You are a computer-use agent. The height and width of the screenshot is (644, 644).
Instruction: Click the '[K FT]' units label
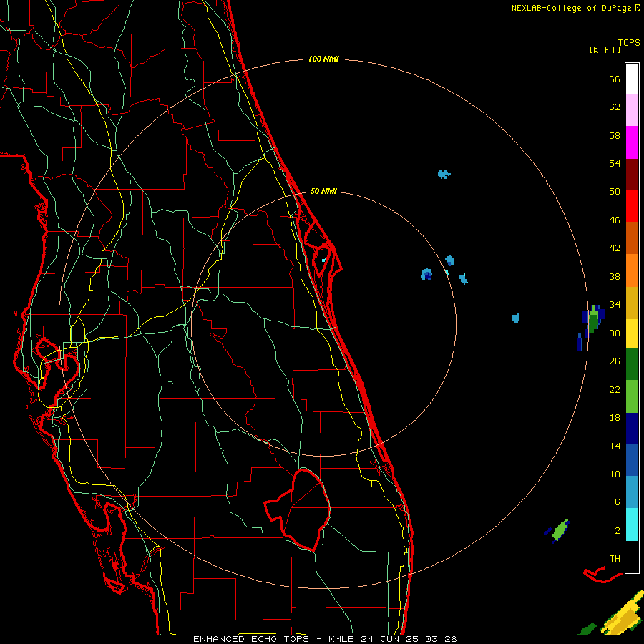[x=605, y=49]
